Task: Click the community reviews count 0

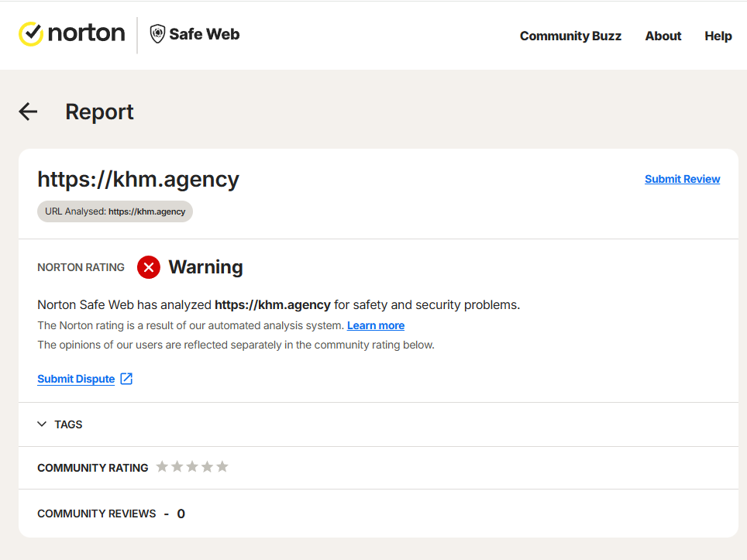Action: point(181,514)
